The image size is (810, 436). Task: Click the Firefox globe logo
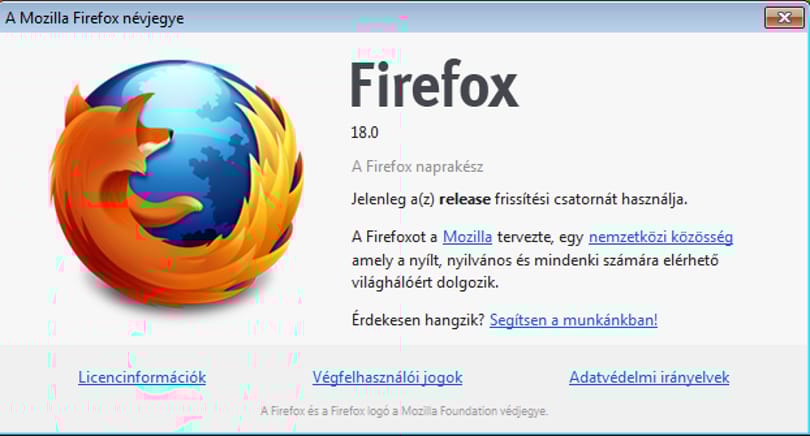click(x=176, y=182)
